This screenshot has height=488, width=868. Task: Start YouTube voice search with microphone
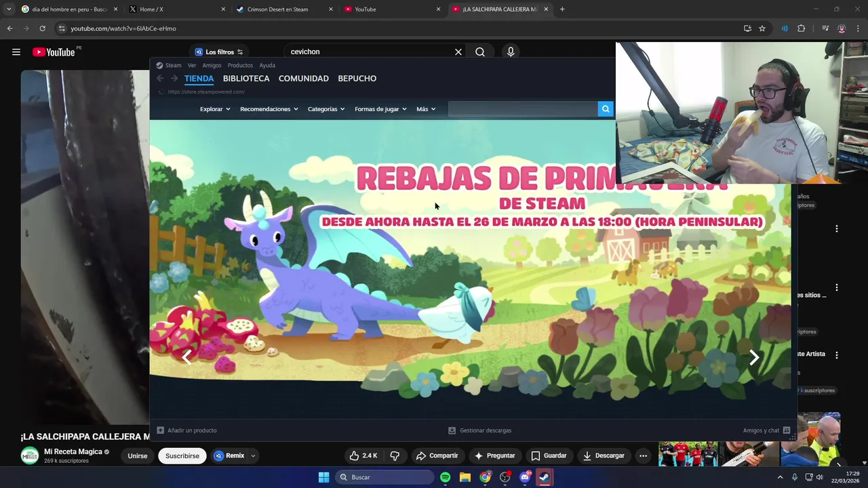511,52
